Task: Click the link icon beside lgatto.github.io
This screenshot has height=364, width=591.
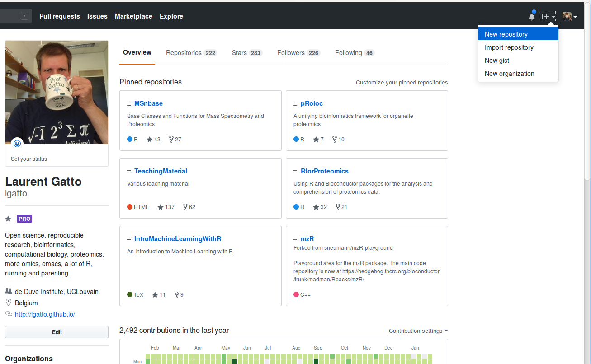Action: tap(8, 314)
